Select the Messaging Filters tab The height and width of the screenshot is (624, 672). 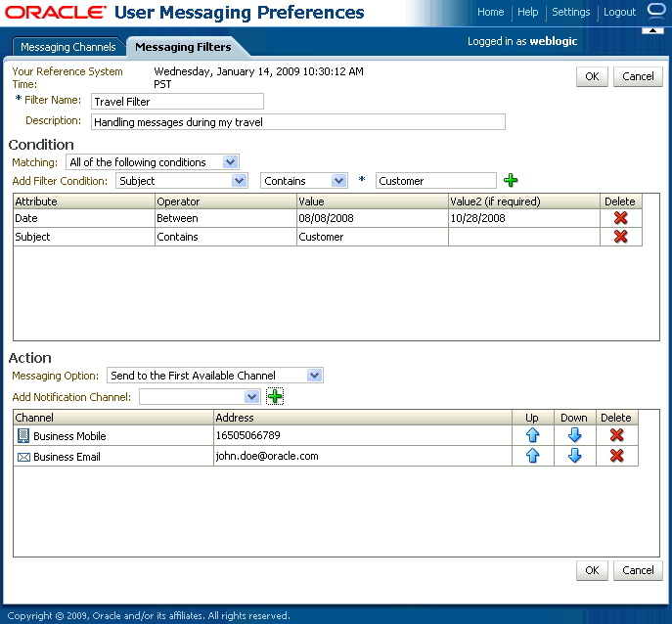pos(183,47)
